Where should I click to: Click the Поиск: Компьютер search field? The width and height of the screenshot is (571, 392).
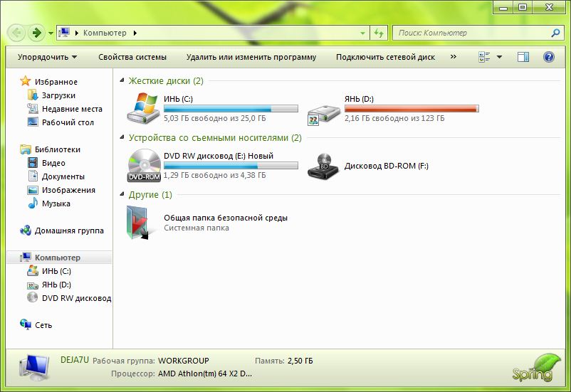point(470,33)
